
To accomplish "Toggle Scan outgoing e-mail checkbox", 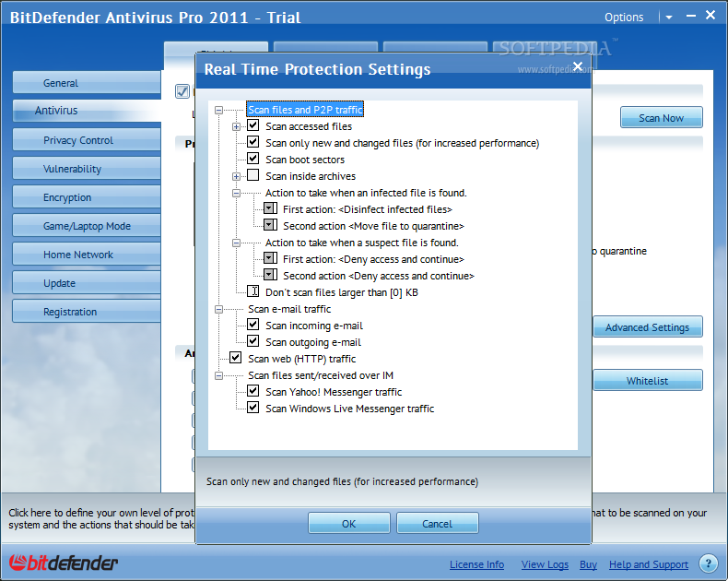I will coord(253,341).
